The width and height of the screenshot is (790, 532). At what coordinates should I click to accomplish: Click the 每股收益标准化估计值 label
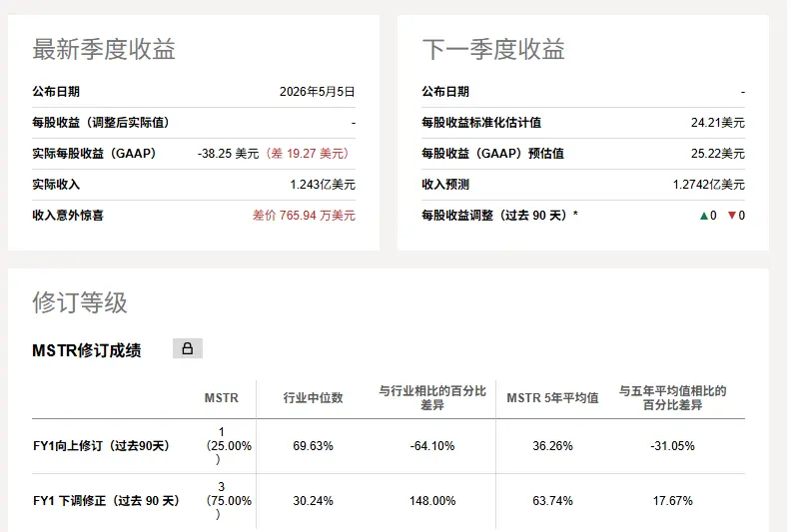[481, 123]
